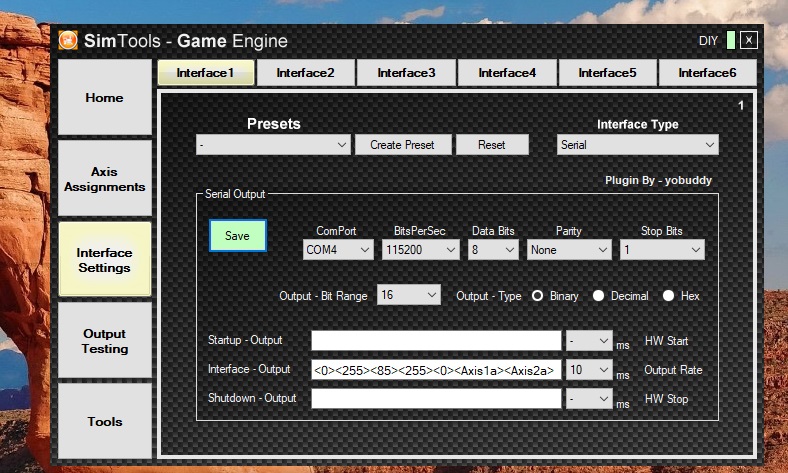Click the Reset button
The height and width of the screenshot is (473, 788).
pyautogui.click(x=491, y=145)
